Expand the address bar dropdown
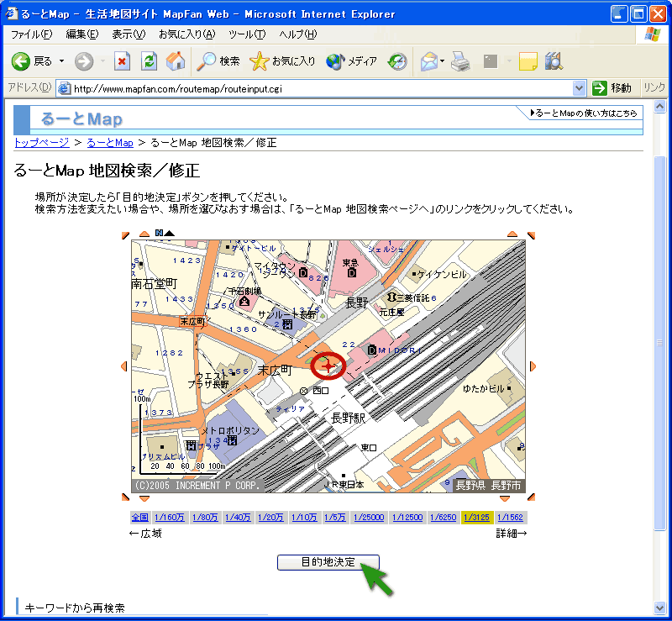This screenshot has height=621, width=672. 579,88
